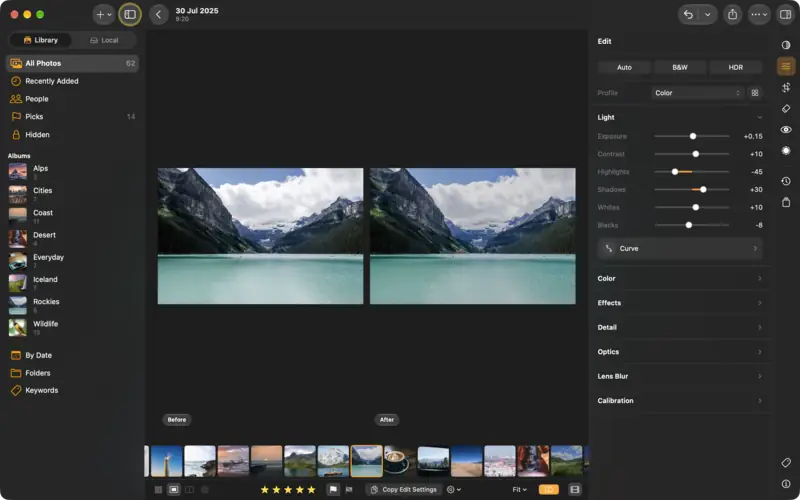800x500 pixels.
Task: Switch to the Local tab
Action: [x=104, y=40]
